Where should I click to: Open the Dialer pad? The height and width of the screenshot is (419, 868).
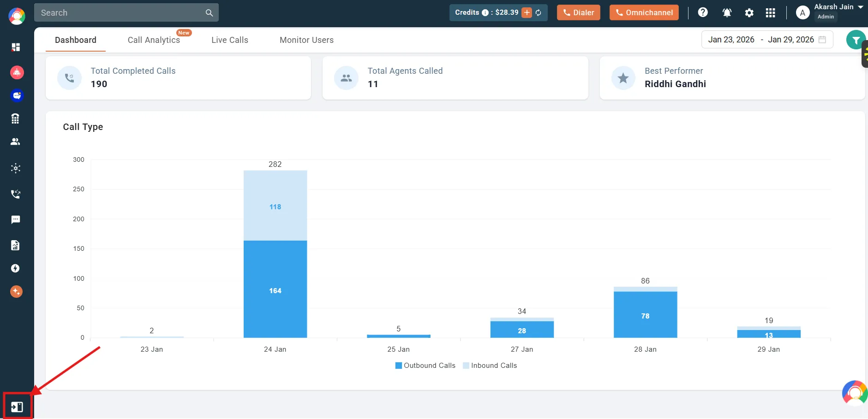click(578, 12)
